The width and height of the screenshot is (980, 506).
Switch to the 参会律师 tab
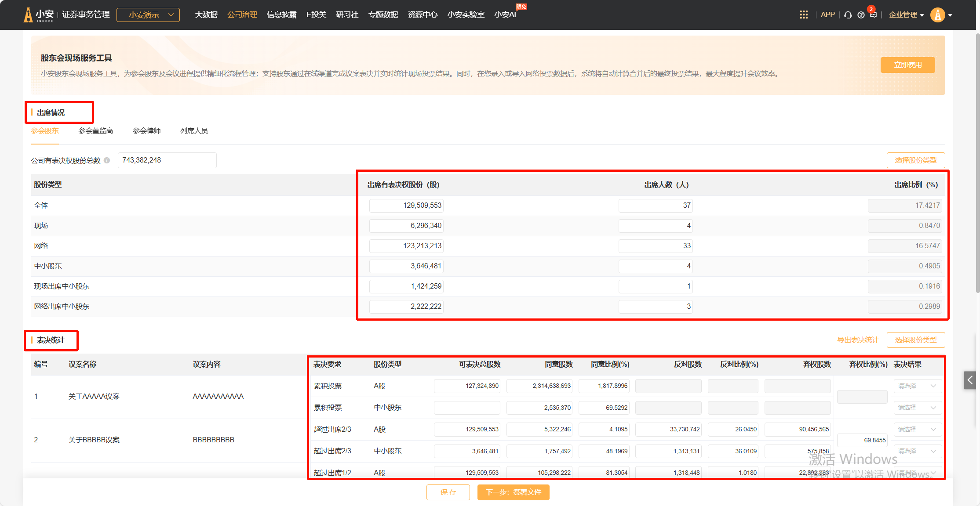tap(147, 131)
